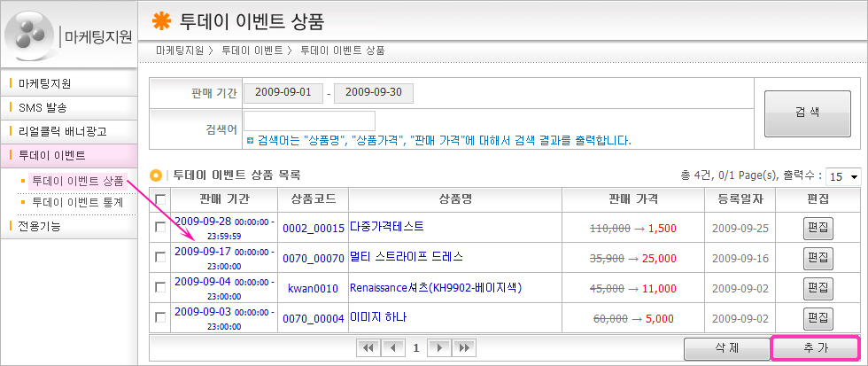
Task: Open the 출력수 dropdown showing 15
Action: pos(845,176)
